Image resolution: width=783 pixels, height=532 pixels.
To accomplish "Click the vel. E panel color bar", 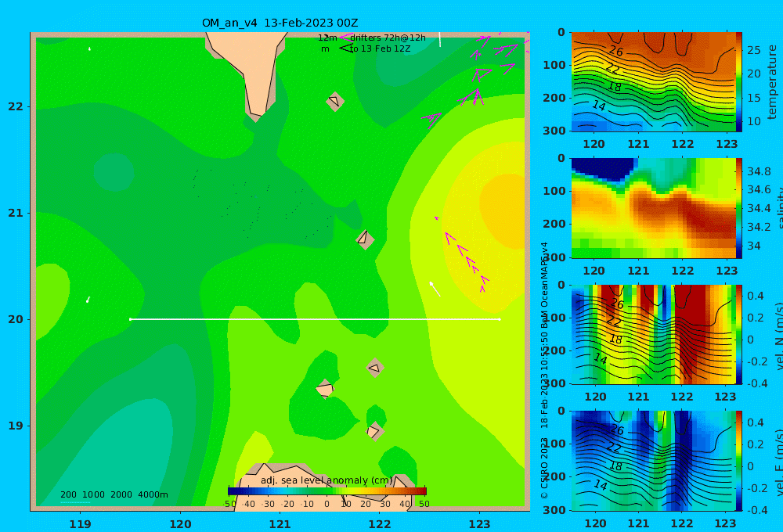I will pyautogui.click(x=738, y=461).
